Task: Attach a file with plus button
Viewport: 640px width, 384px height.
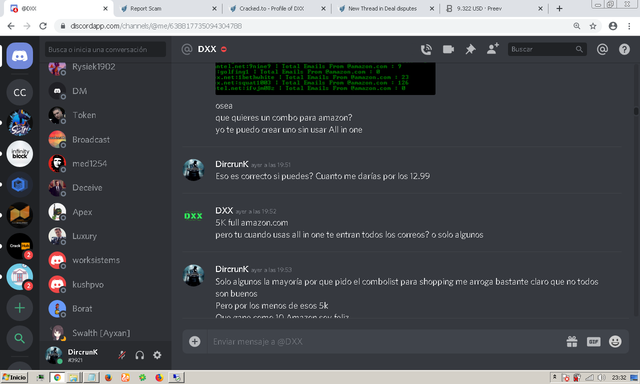Action: click(195, 342)
